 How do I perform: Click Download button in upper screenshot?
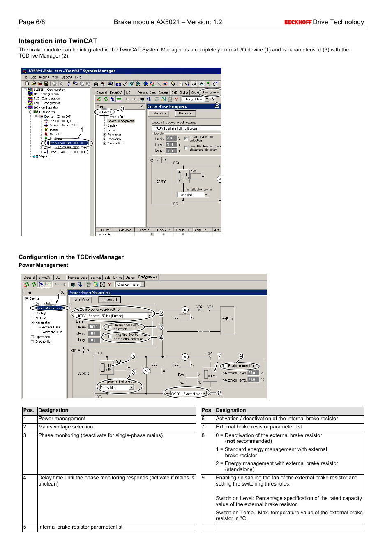[x=186, y=113]
